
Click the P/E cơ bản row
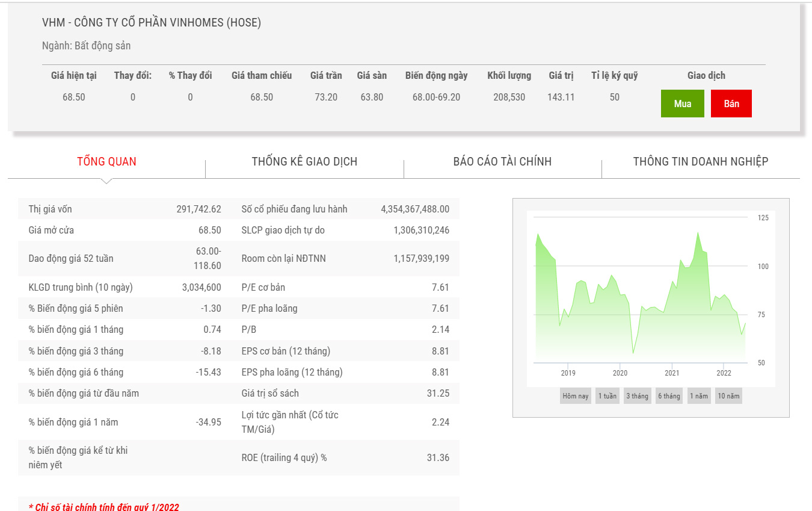click(x=345, y=287)
